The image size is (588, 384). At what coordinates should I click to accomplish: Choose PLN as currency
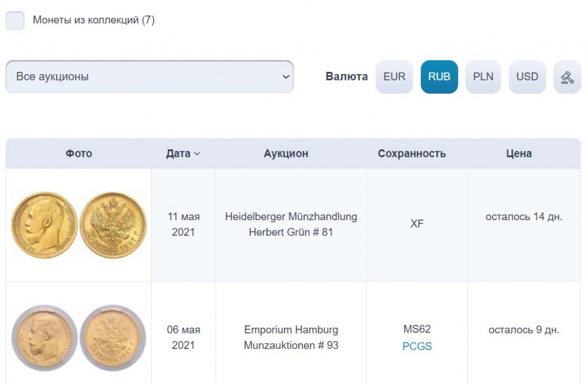pos(483,77)
